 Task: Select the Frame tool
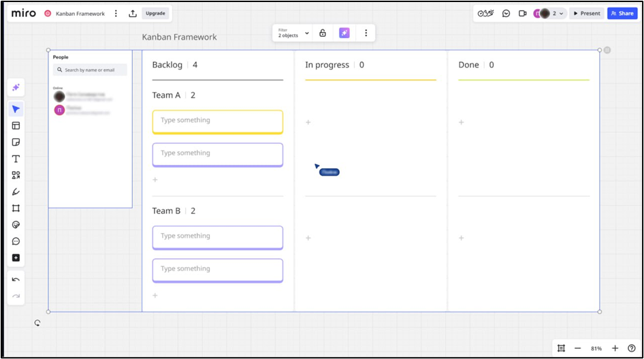pos(16,208)
